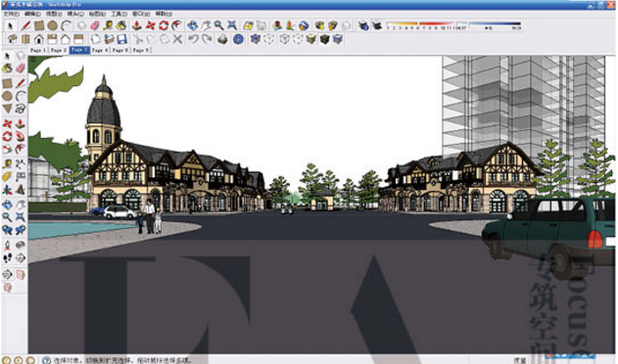Switch to front house view icon
Screen dimensions: 618x364
tap(38, 39)
